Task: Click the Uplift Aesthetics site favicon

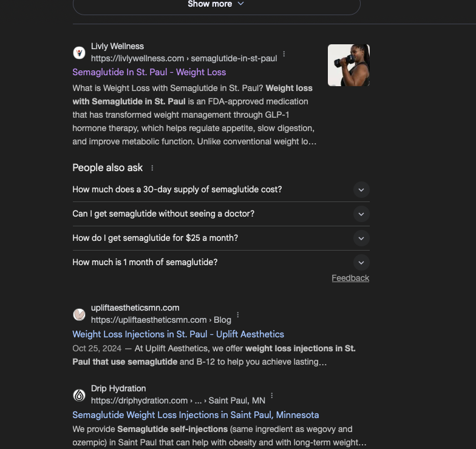Action: click(79, 314)
